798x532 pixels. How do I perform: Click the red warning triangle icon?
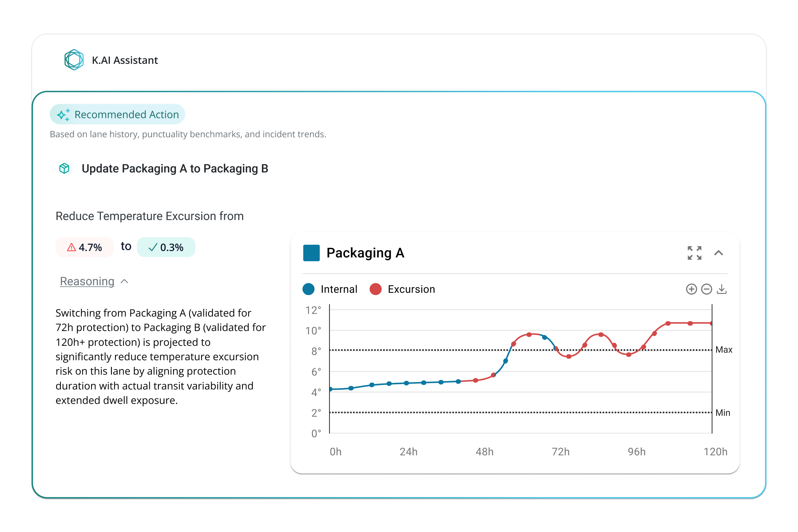71,247
